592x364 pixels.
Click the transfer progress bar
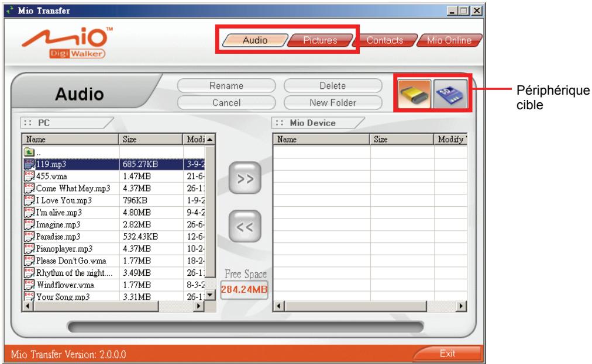[x=246, y=327]
